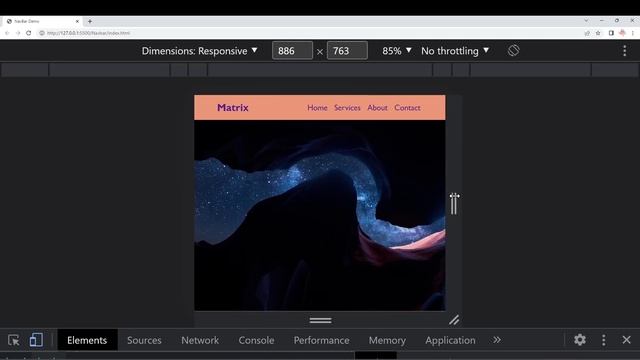Toggle the device toolbar icon
Viewport: 640px width, 360px height.
coord(36,340)
